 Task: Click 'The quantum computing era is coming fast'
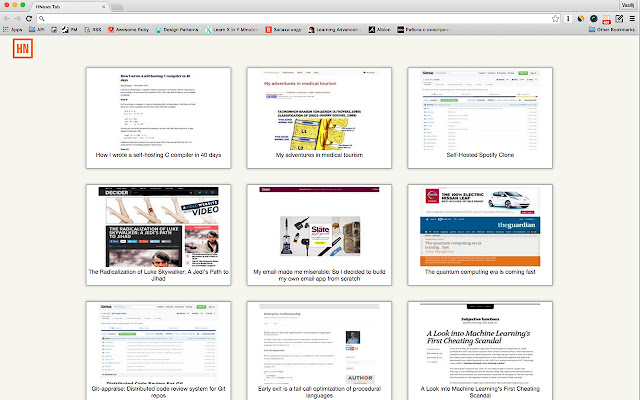coord(480,271)
